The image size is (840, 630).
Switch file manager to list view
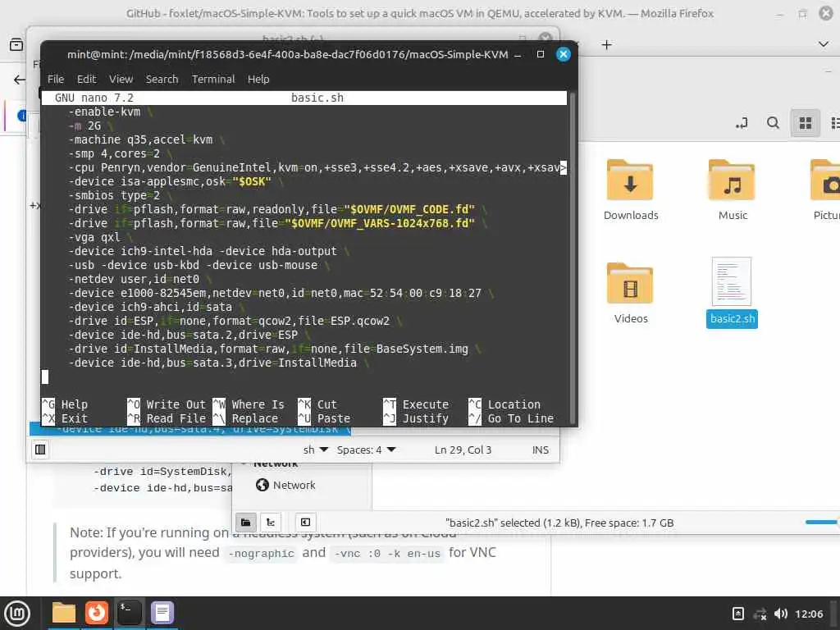click(834, 123)
